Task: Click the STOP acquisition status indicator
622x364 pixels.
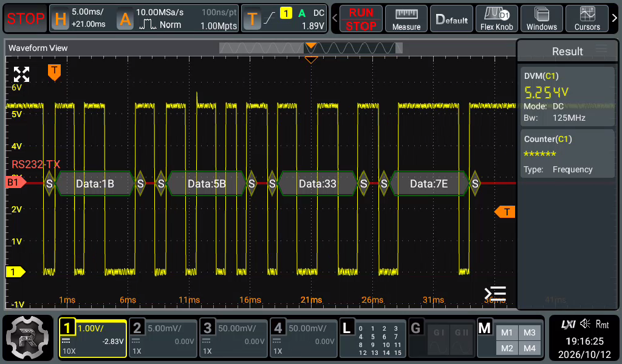Action: click(26, 19)
